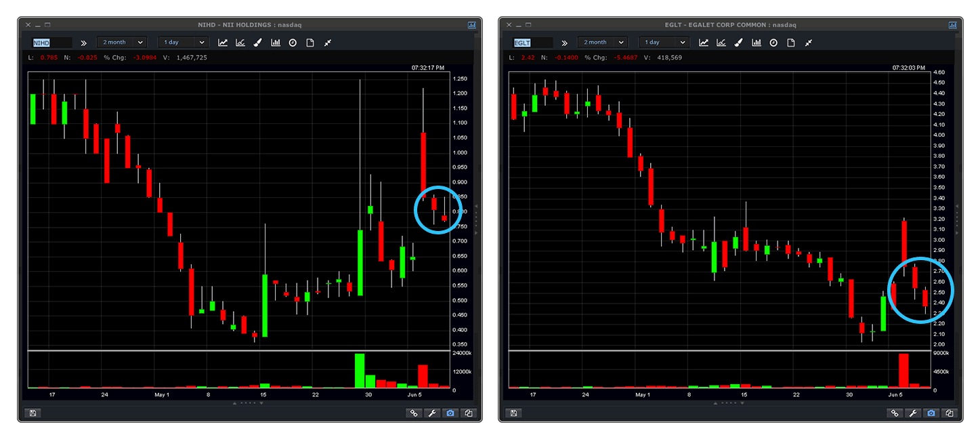Viewport: 980px width, 439px height.
Task: Click EGLT - EGALET CORP COMMON title text
Action: 731,25
